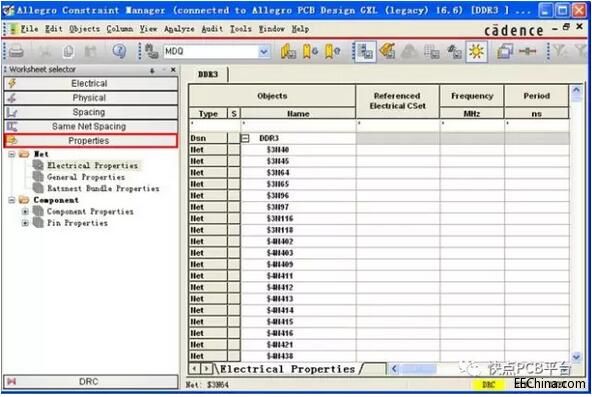The image size is (592, 397).
Task: Open the Electrical worksheet section
Action: tap(91, 83)
